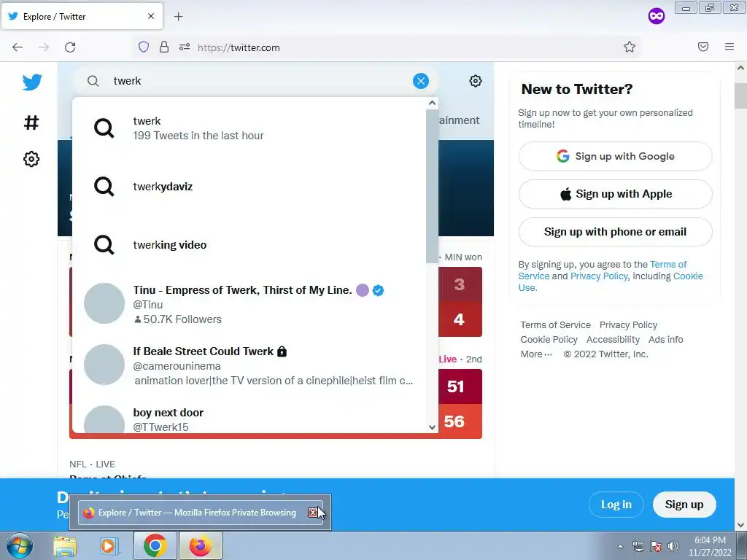The height and width of the screenshot is (560, 747).
Task: Expand the More footer menu
Action: click(x=536, y=354)
